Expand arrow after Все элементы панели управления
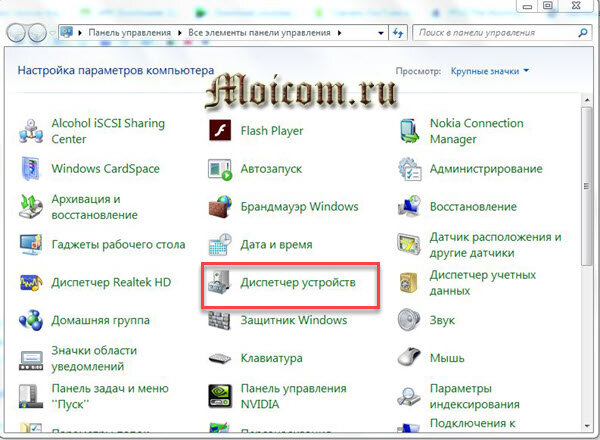 point(339,33)
